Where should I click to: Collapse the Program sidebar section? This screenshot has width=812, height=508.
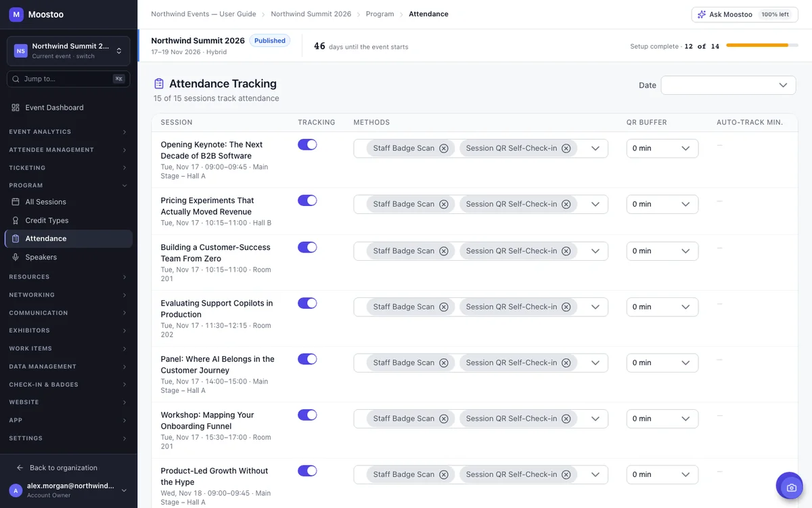pos(68,186)
